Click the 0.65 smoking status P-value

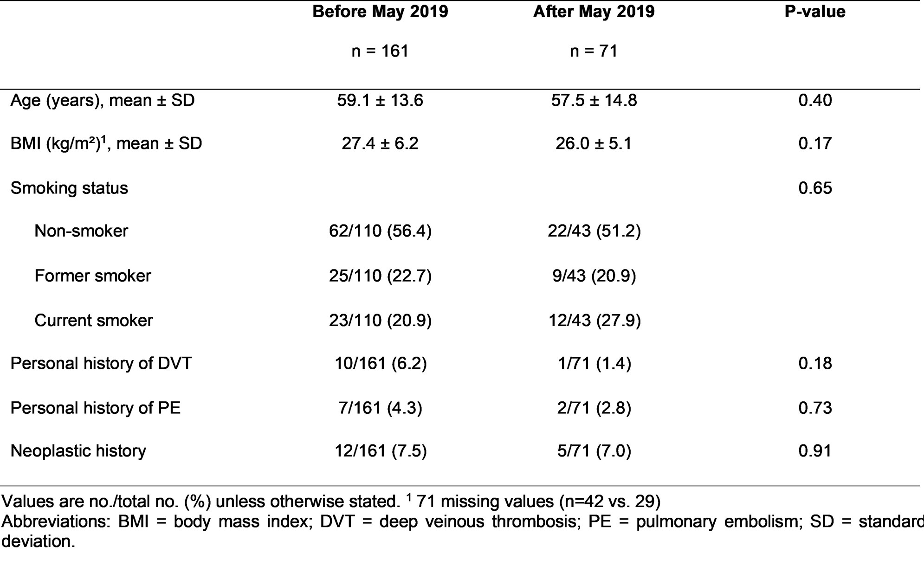coord(815,188)
